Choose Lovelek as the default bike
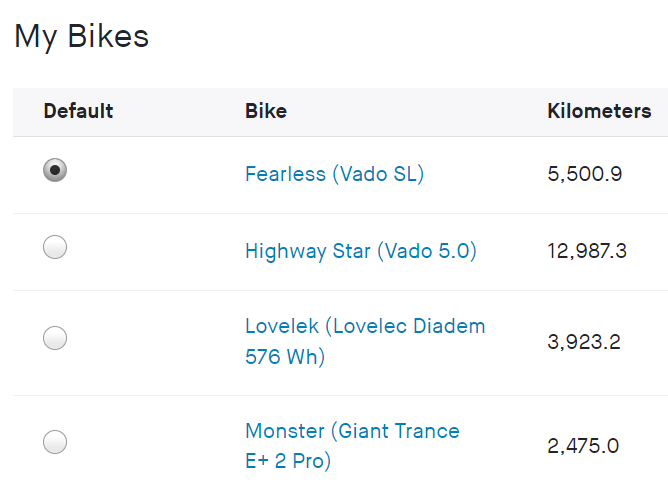The height and width of the screenshot is (482, 668). click(x=55, y=338)
